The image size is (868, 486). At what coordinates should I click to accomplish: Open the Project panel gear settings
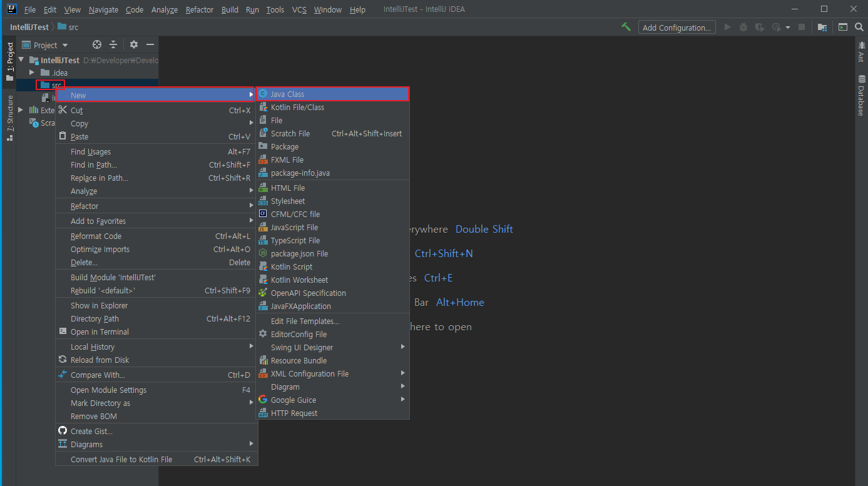pos(133,44)
